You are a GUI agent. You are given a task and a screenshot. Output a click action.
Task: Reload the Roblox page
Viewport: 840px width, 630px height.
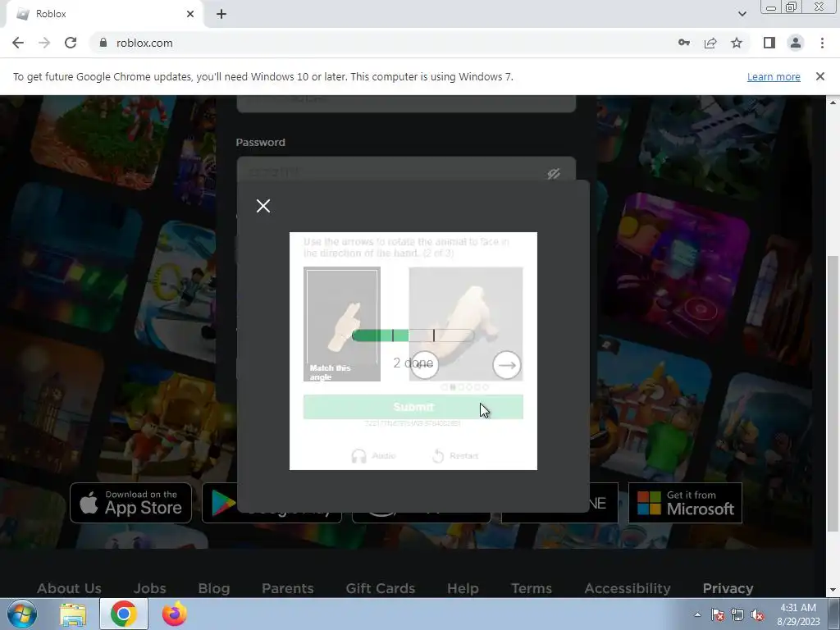(71, 43)
